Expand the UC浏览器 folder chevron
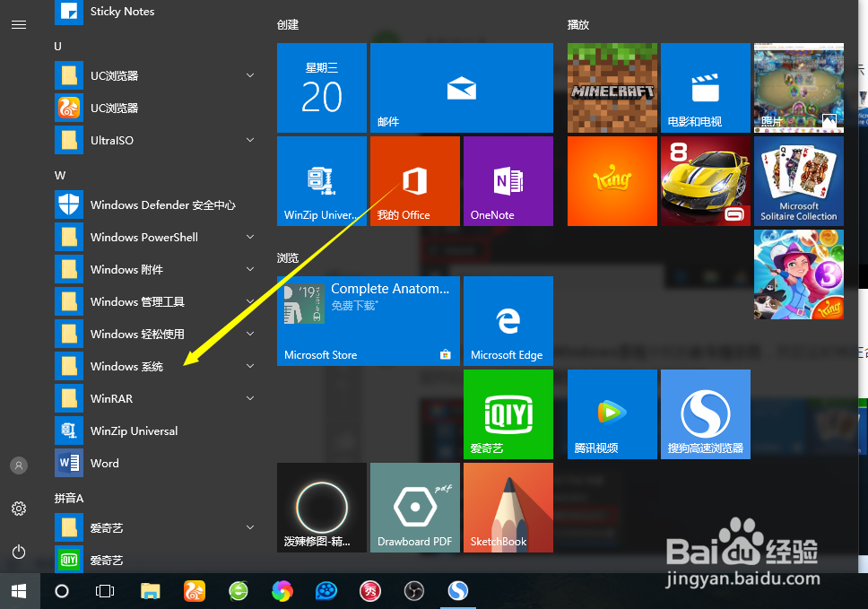 pyautogui.click(x=250, y=75)
